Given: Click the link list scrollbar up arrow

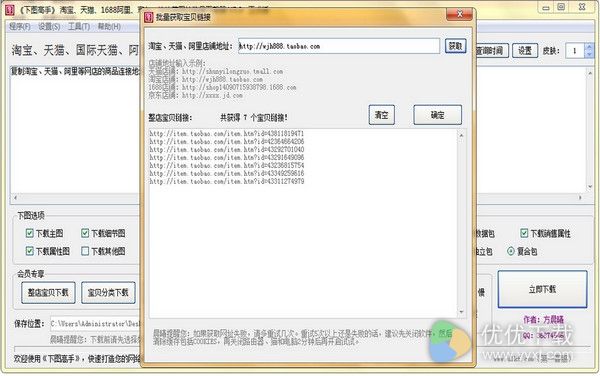Looking at the screenshot, I should tap(461, 135).
